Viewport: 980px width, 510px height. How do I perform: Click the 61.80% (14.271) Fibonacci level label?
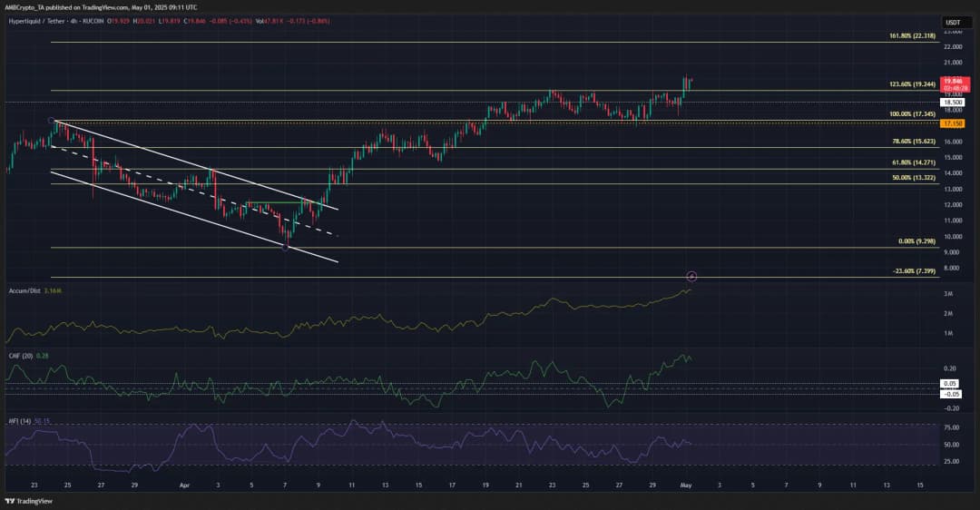click(x=911, y=162)
